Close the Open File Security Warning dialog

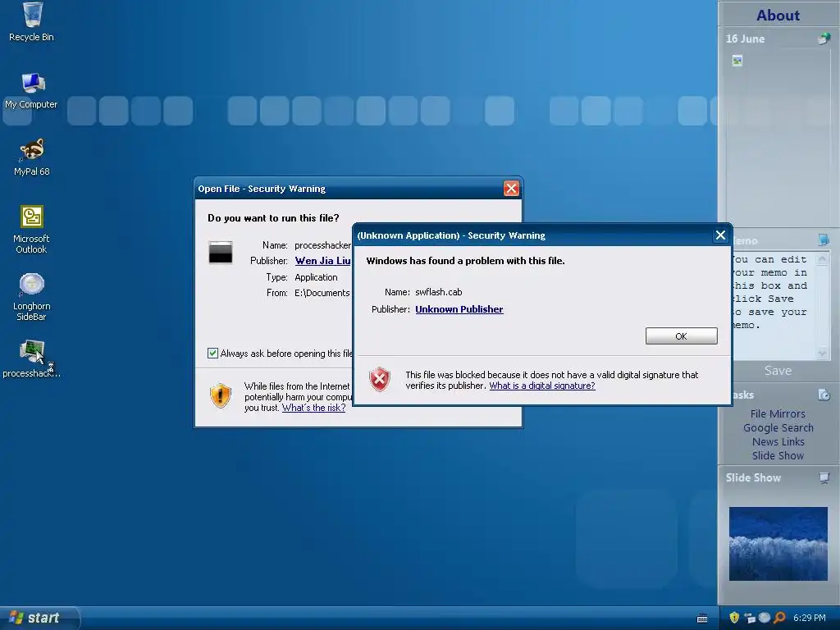pos(511,189)
